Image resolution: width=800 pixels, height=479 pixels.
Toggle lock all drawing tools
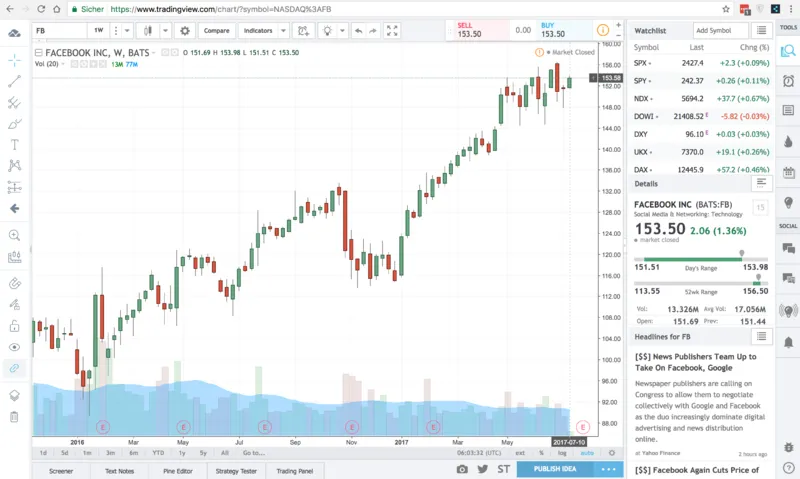[14, 326]
